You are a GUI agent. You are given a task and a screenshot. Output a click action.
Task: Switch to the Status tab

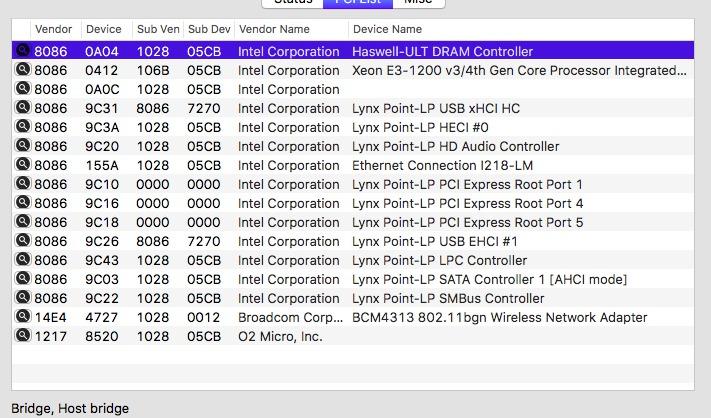(x=293, y=3)
